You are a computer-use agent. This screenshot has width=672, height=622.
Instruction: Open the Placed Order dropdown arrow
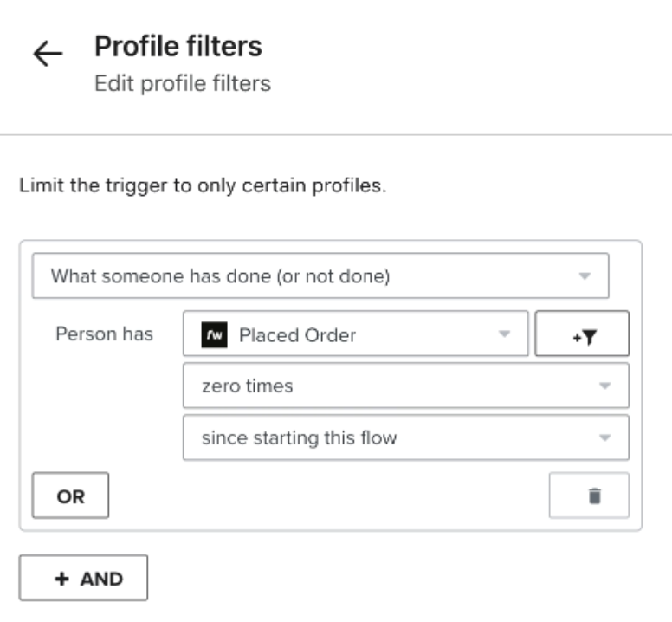504,335
